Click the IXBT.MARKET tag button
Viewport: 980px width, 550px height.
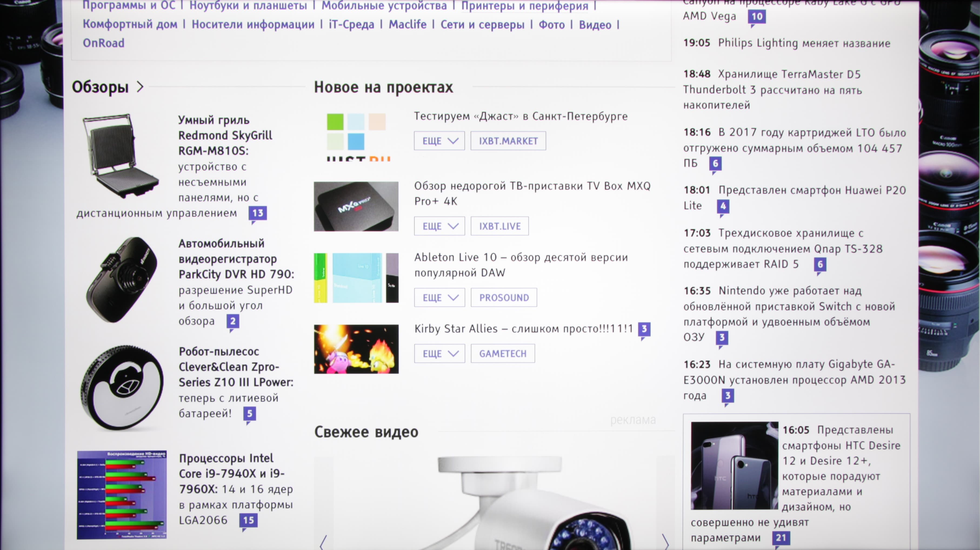(x=508, y=141)
